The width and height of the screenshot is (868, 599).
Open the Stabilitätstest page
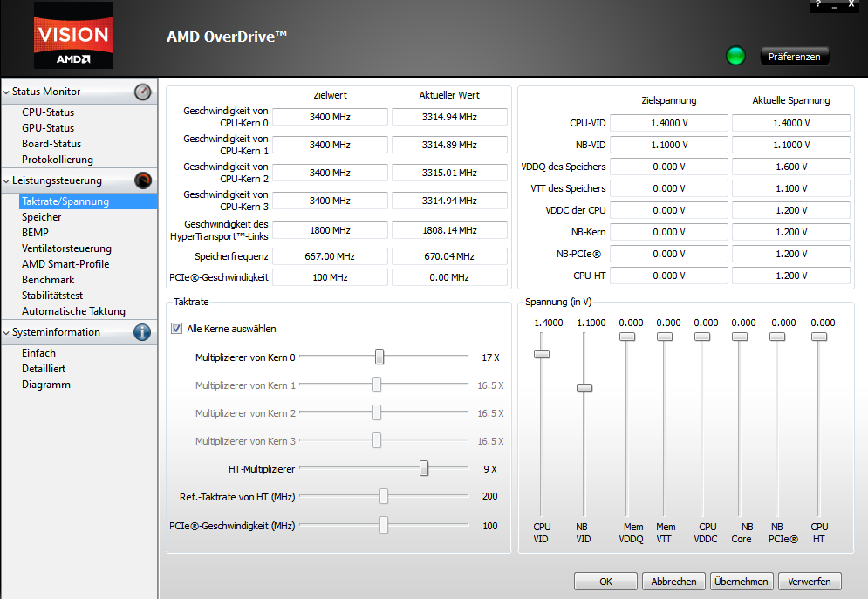pos(52,296)
